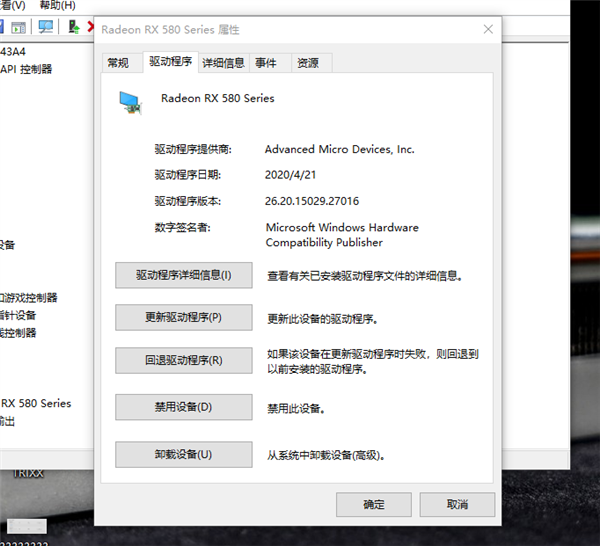The image size is (600, 546).
Task: Select the 驱动程序 tab
Action: [171, 61]
